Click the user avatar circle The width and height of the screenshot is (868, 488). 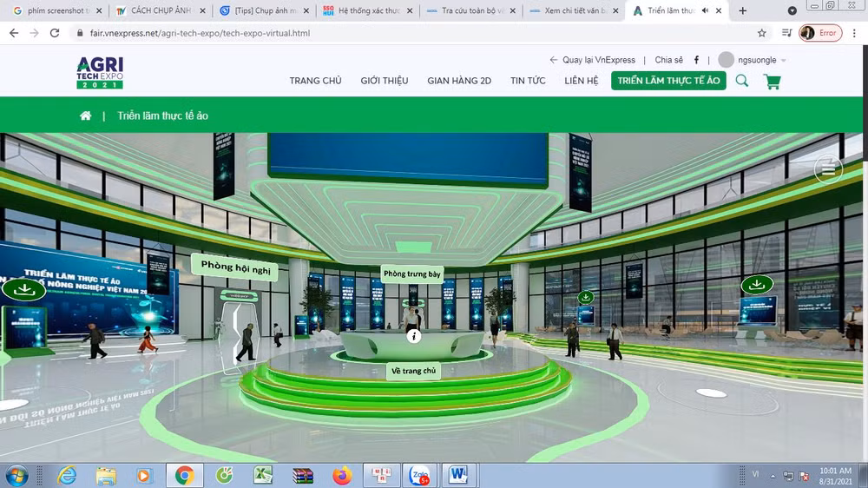726,60
